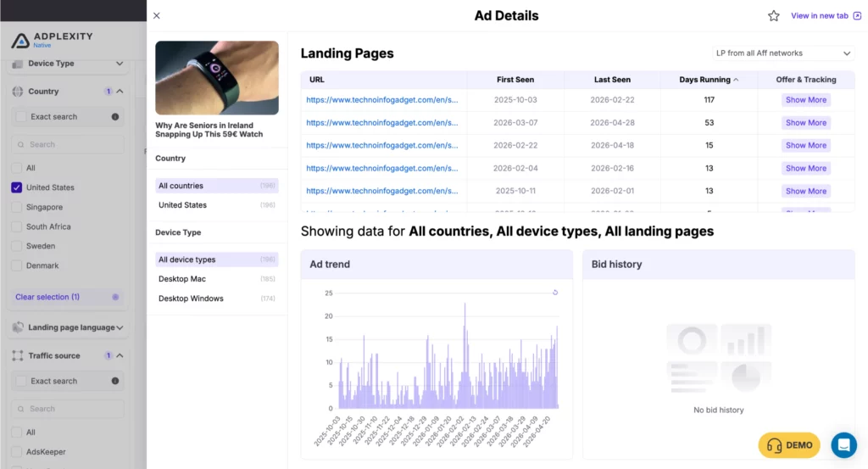The height and width of the screenshot is (469, 868).
Task: Collapse the Country filter chevron
Action: click(120, 92)
